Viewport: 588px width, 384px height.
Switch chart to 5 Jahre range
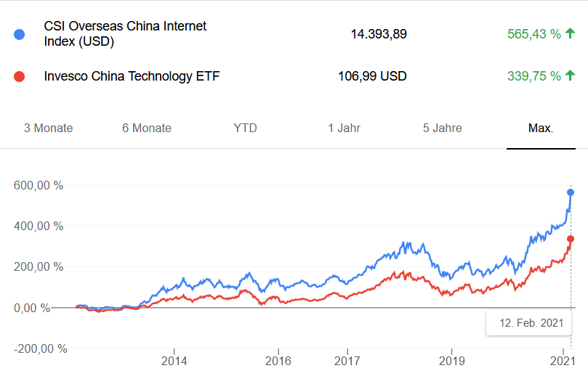click(x=442, y=128)
